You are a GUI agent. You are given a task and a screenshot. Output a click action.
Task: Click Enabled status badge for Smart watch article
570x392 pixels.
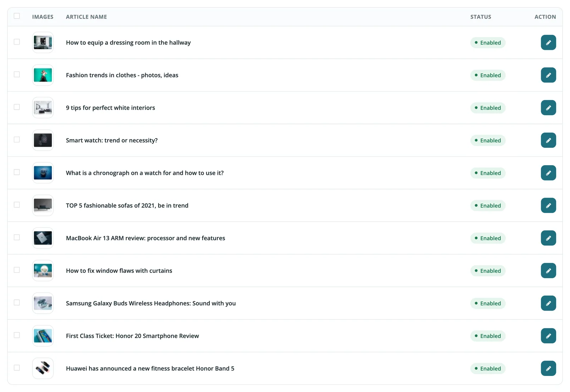pyautogui.click(x=488, y=140)
